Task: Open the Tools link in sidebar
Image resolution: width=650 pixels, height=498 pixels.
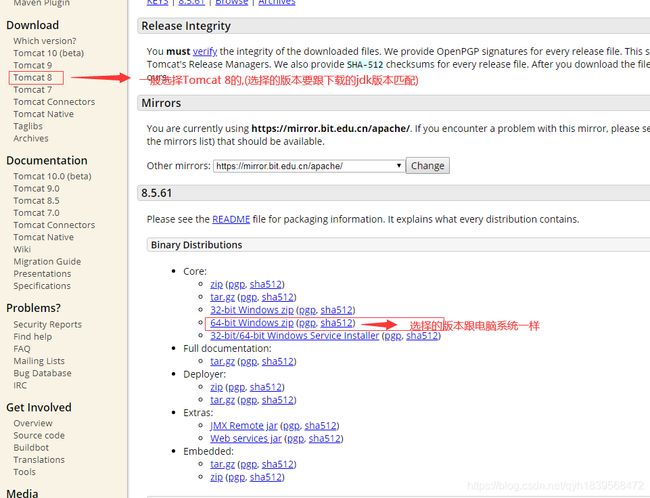Action: (x=24, y=472)
